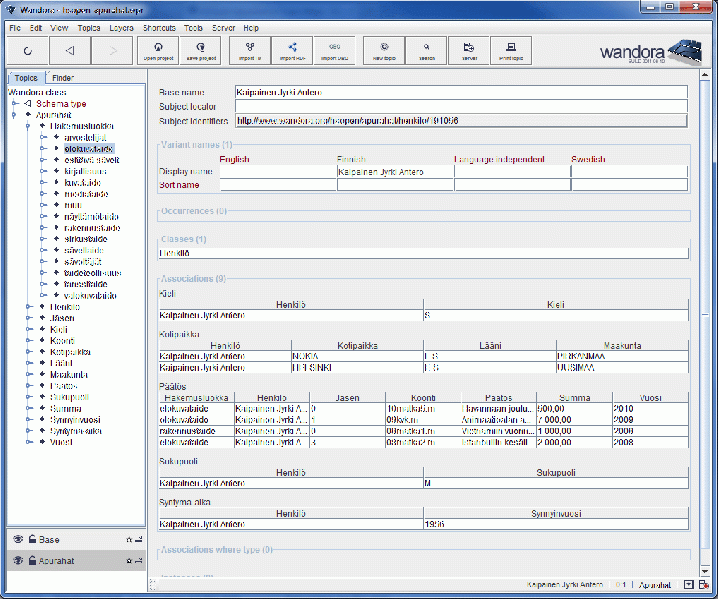Click the Open project toolbar icon
Screen dimensions: 718x599
coord(158,51)
